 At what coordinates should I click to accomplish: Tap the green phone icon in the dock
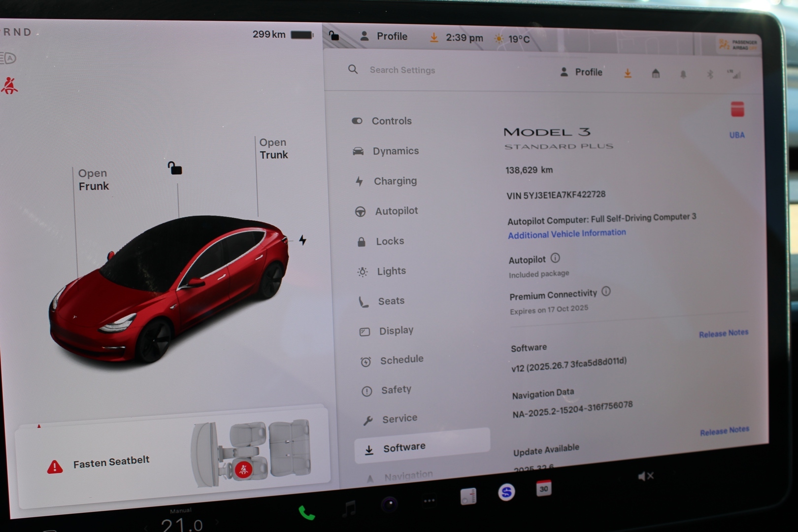coord(306,513)
